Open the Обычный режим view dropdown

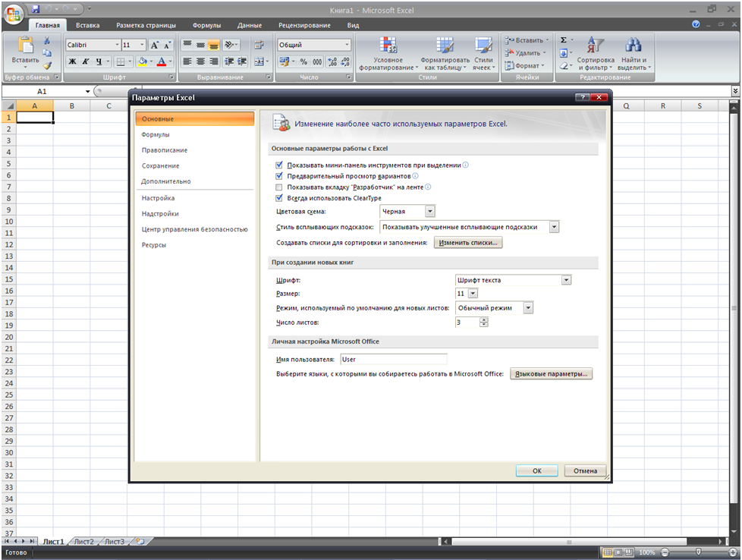(528, 307)
